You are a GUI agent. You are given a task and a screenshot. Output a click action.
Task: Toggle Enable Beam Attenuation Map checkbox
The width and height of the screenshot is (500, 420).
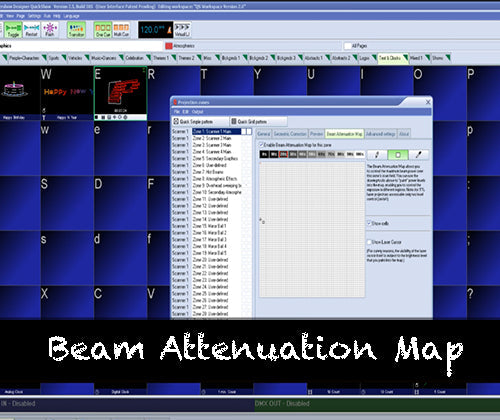click(261, 145)
